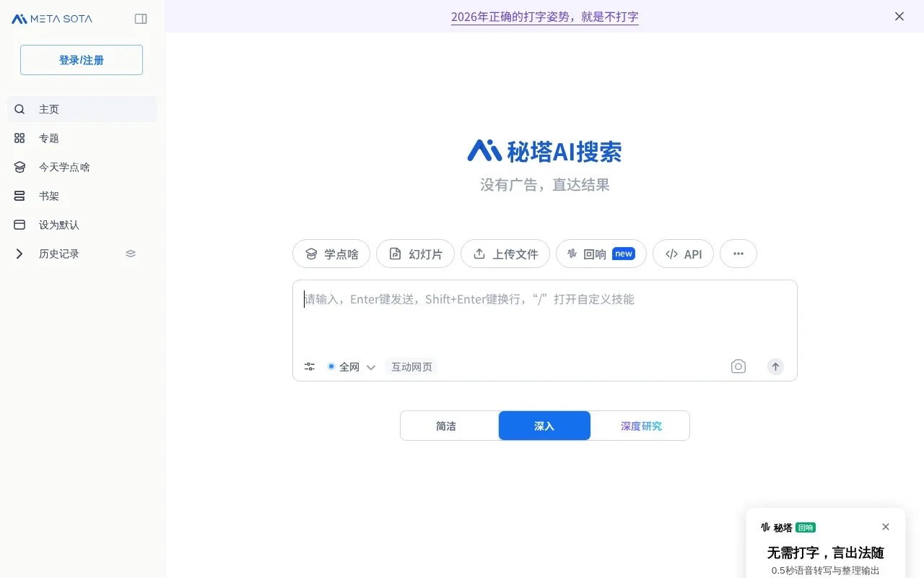This screenshot has width=924, height=578.
Task: Open the 专题 topics menu item
Action: pyautogui.click(x=82, y=138)
